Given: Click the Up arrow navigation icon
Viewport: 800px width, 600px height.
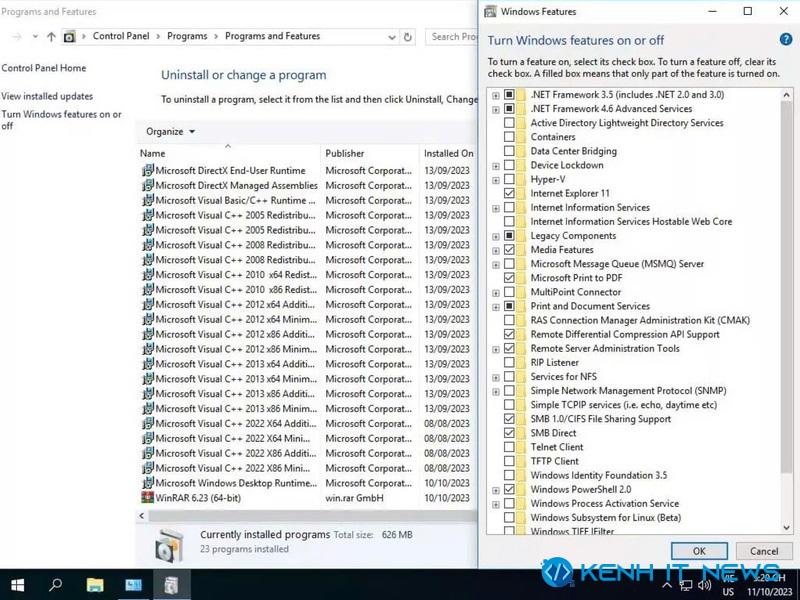Looking at the screenshot, I should (51, 36).
